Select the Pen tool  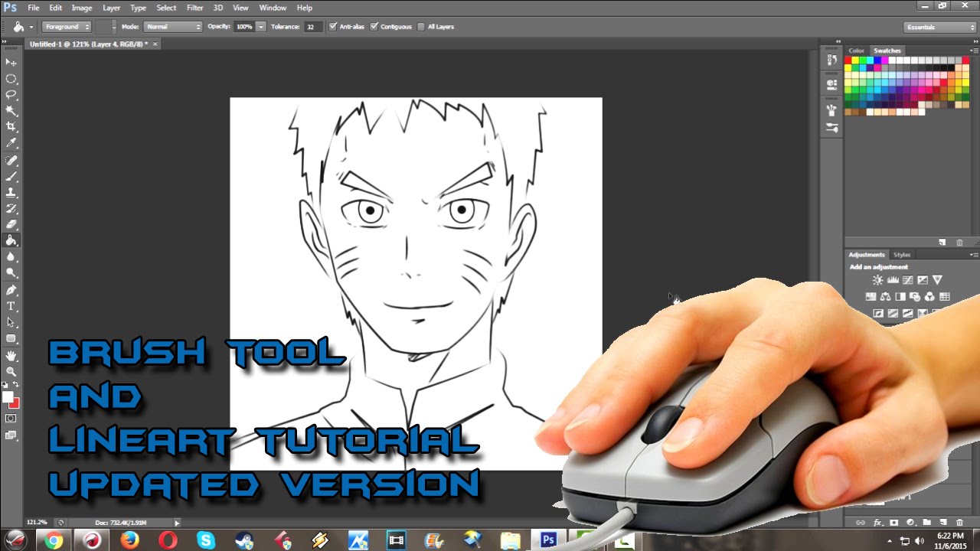pos(11,291)
